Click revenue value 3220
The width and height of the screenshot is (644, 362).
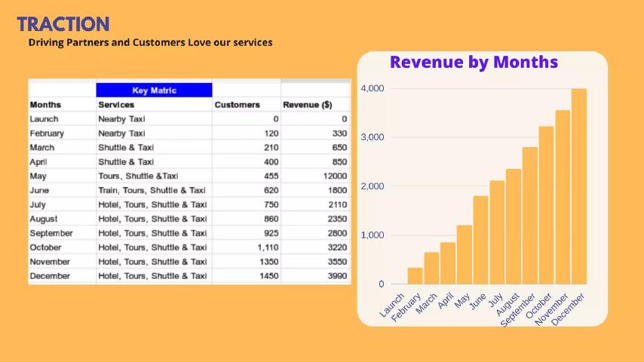(338, 247)
